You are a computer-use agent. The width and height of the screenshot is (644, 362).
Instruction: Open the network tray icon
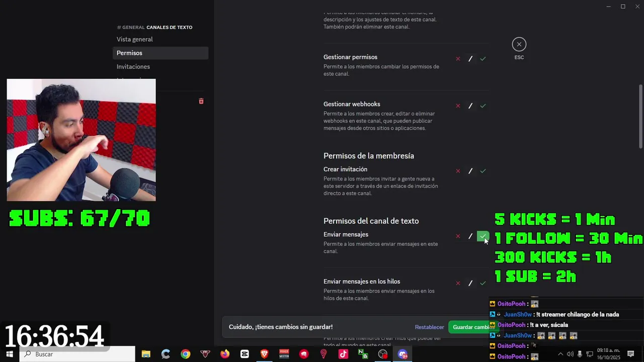(589, 354)
